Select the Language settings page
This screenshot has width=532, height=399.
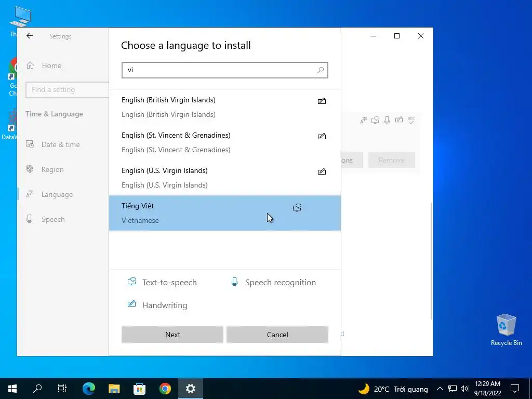pos(49,194)
